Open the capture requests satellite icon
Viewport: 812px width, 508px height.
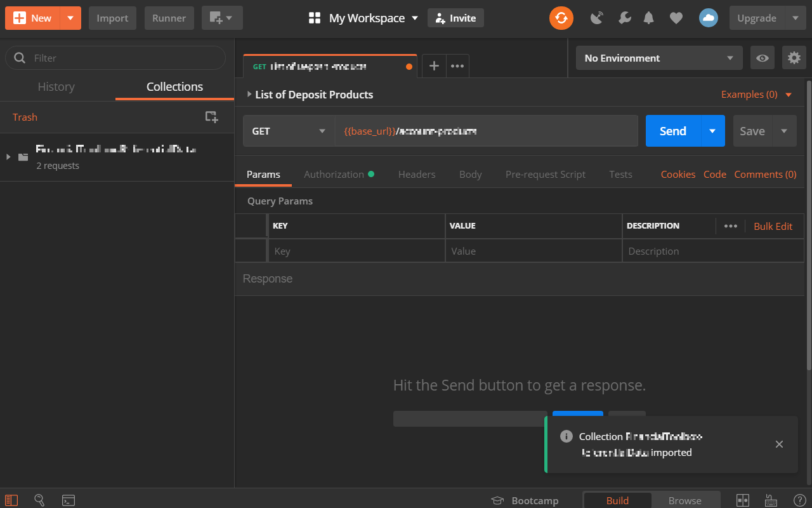coord(597,18)
